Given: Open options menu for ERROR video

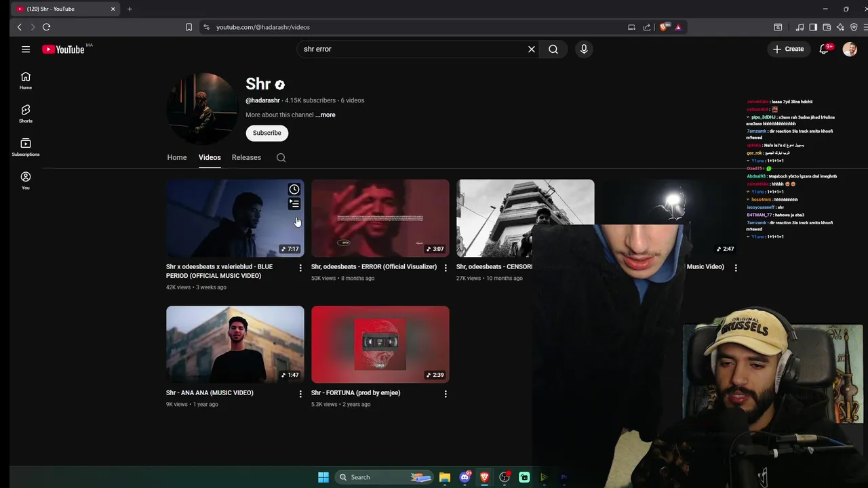Looking at the screenshot, I should 446,268.
